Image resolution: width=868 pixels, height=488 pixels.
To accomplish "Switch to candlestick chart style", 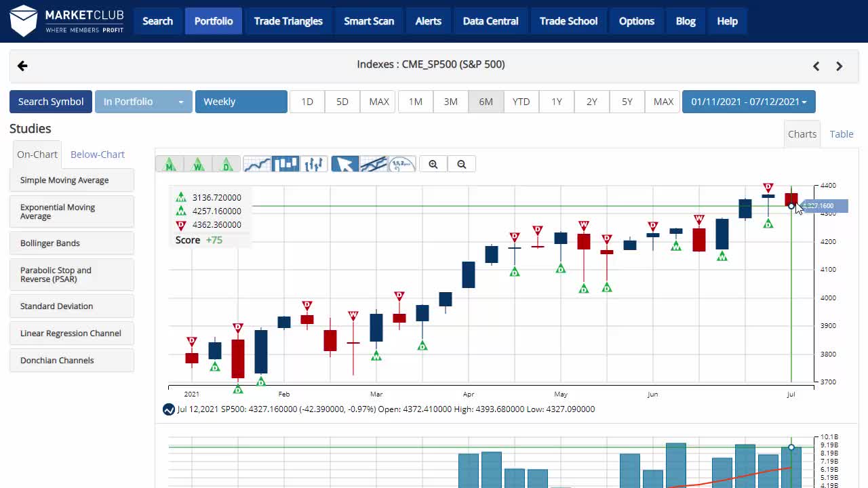I will click(x=285, y=164).
